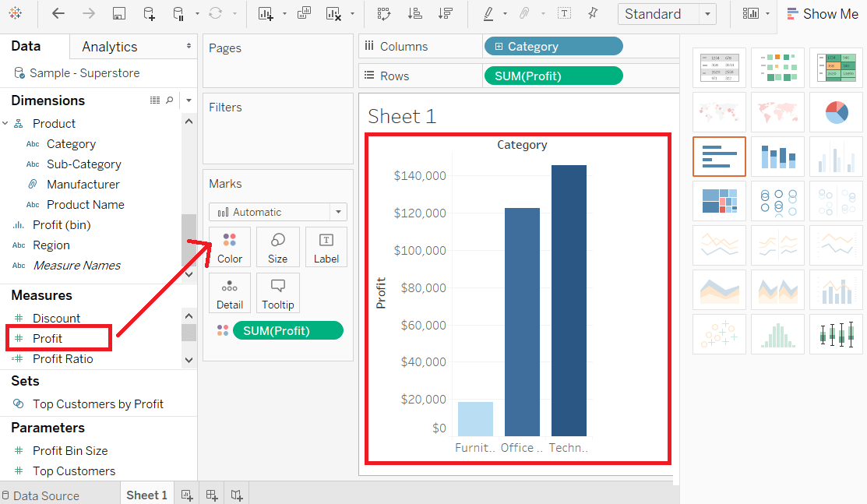Image resolution: width=867 pixels, height=504 pixels.
Task: Click the Size marks card button
Action: [x=277, y=247]
